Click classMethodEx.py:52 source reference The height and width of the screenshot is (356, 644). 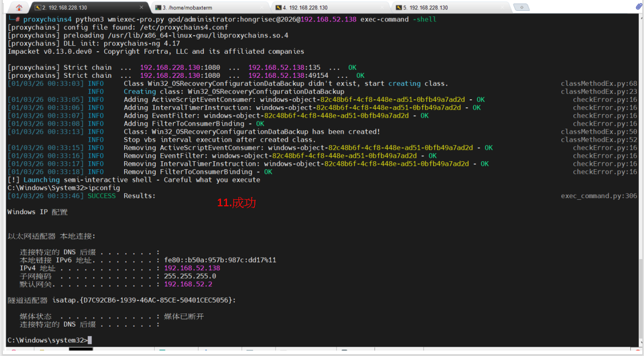[599, 139]
